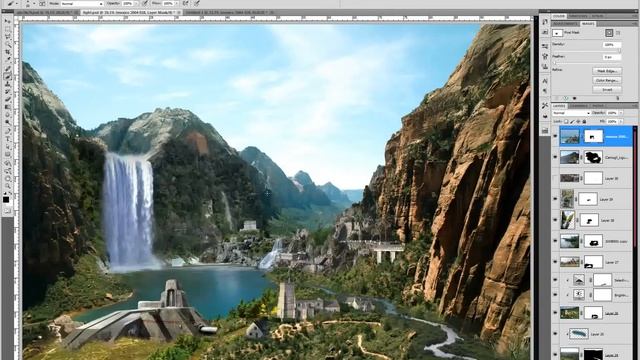
Task: Hide Layer 29 with its eye icon
Action: [555, 199]
